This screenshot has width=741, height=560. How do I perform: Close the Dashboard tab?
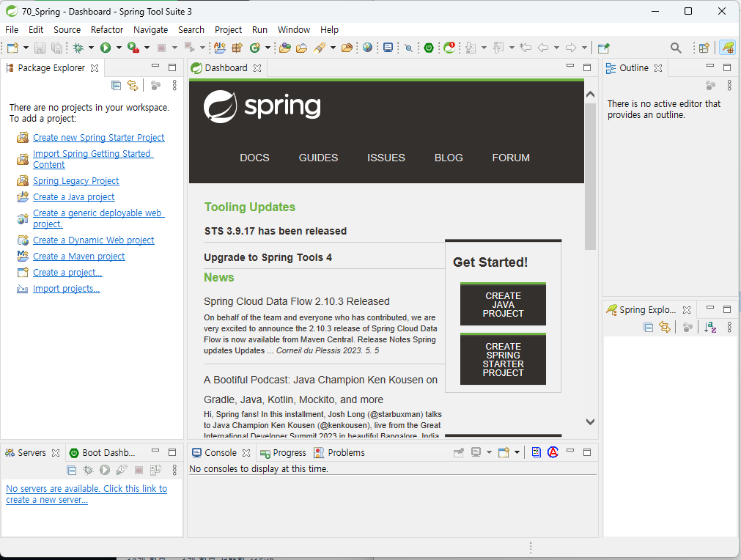(x=257, y=68)
